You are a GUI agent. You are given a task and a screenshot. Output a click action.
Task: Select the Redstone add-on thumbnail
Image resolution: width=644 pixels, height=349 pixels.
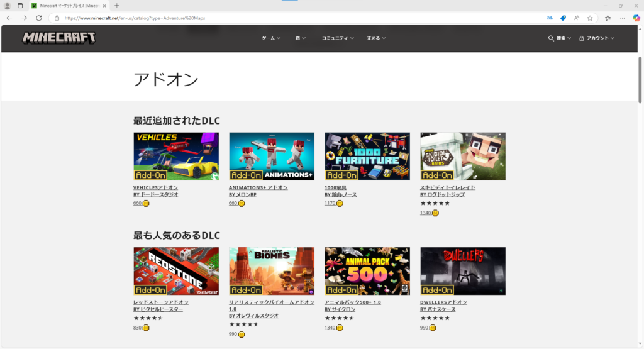pyautogui.click(x=176, y=271)
